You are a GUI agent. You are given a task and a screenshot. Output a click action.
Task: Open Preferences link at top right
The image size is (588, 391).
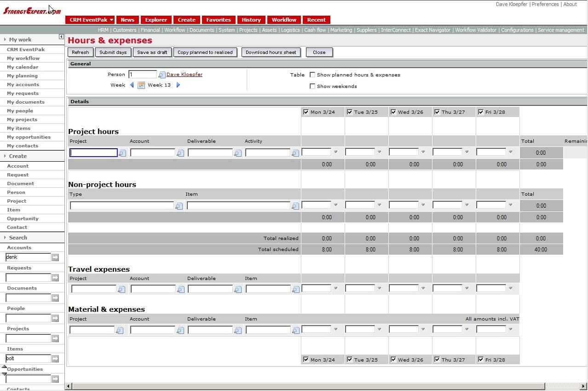(x=545, y=4)
